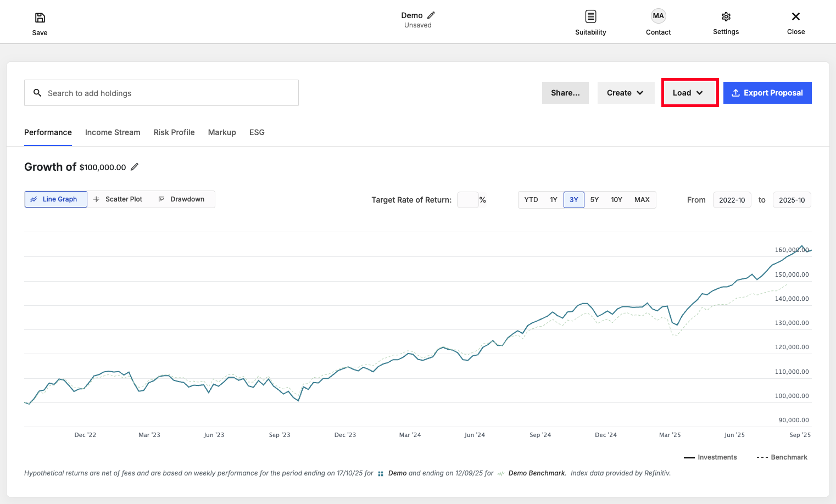The width and height of the screenshot is (836, 504).
Task: Click the Target Rate of Return field
Action: (x=467, y=200)
